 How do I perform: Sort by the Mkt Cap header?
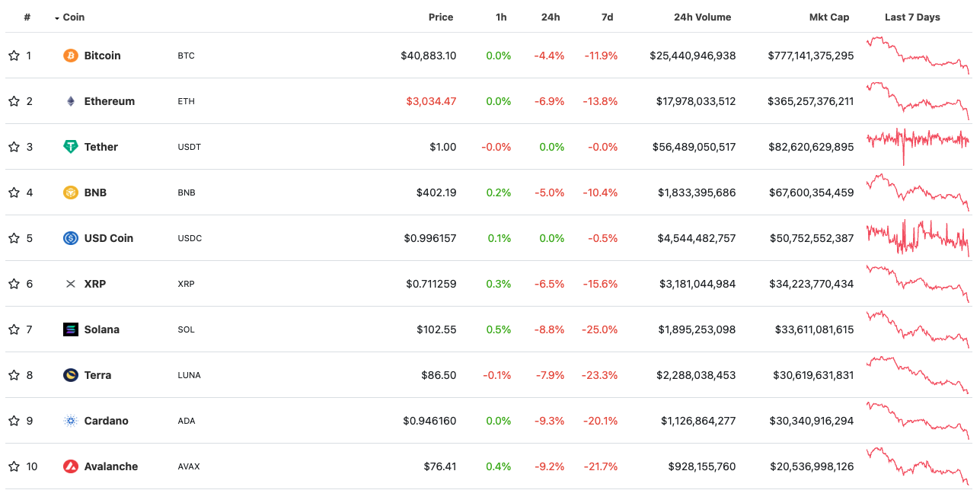[829, 17]
